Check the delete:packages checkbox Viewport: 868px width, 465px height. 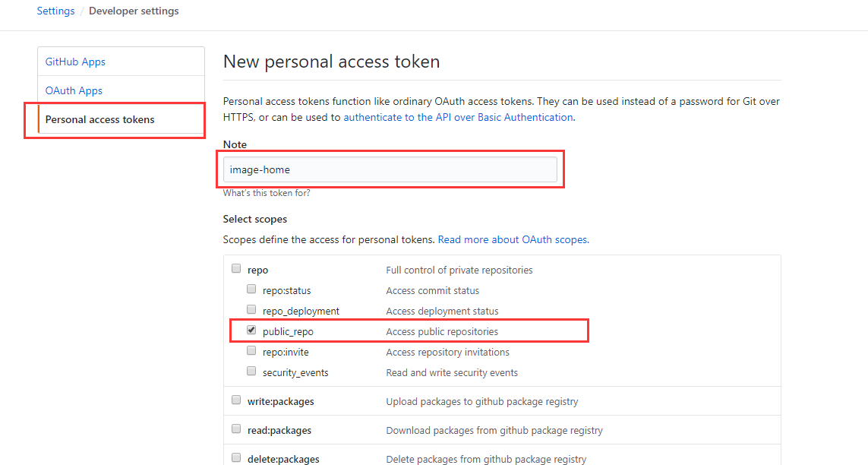coord(236,458)
